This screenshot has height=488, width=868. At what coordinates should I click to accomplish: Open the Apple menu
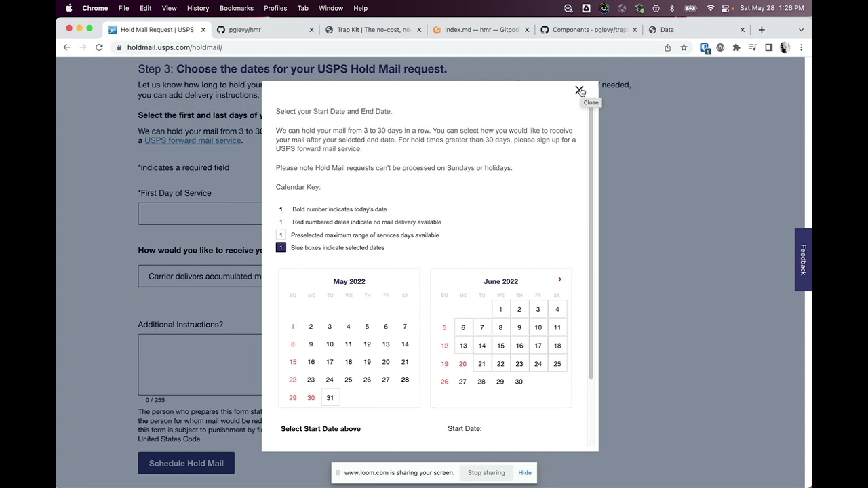68,8
